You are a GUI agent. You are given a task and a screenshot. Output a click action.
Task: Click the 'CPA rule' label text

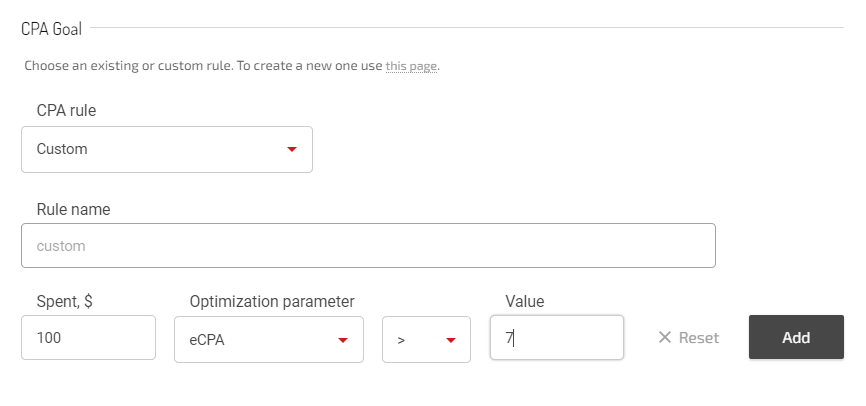[66, 110]
